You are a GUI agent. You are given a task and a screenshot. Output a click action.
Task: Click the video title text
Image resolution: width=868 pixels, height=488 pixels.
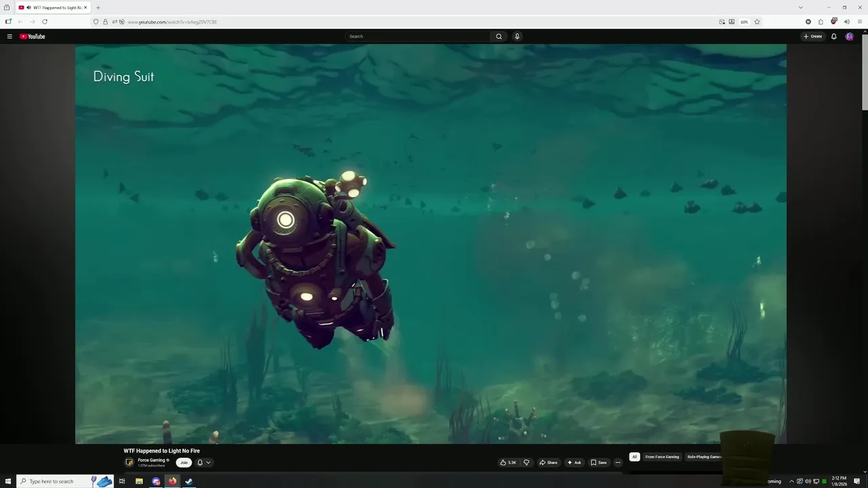[161, 451]
